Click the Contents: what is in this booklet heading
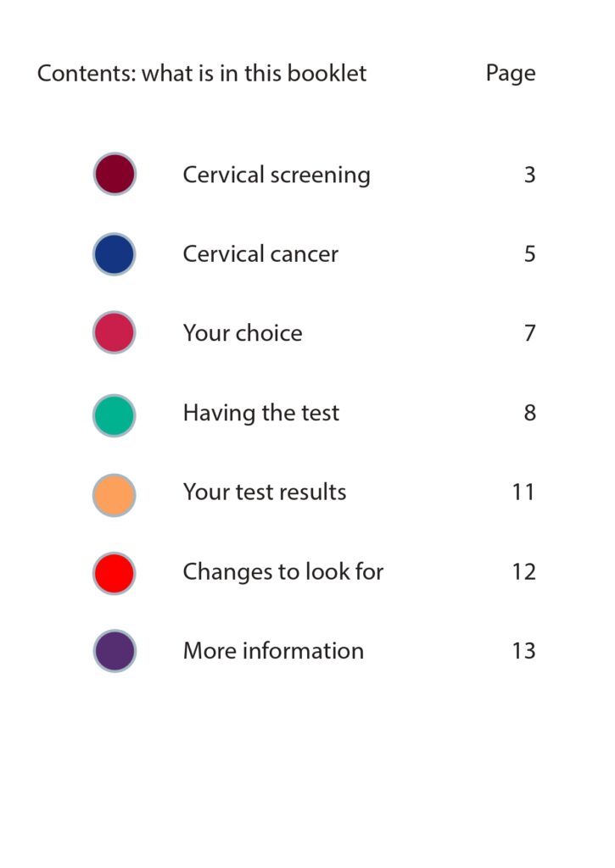 coord(202,74)
